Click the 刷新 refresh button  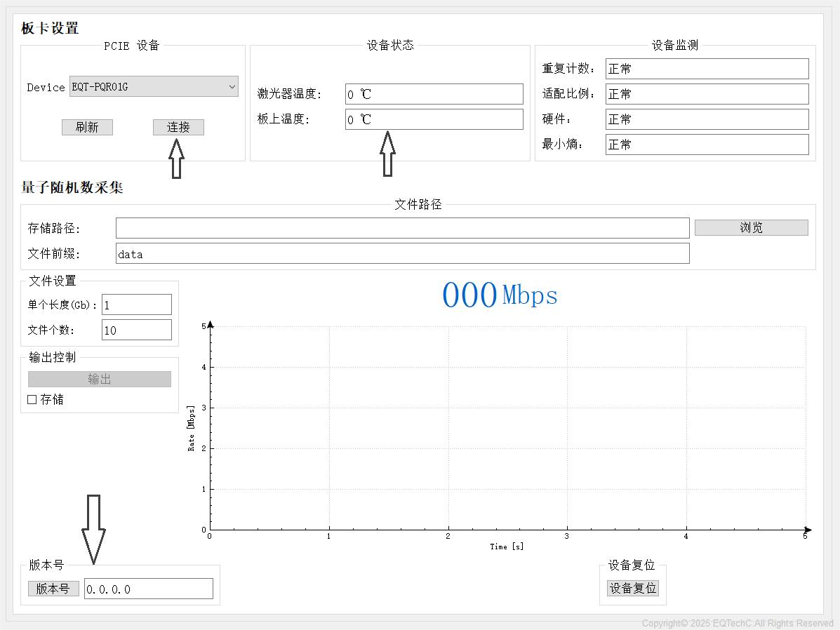[87, 127]
